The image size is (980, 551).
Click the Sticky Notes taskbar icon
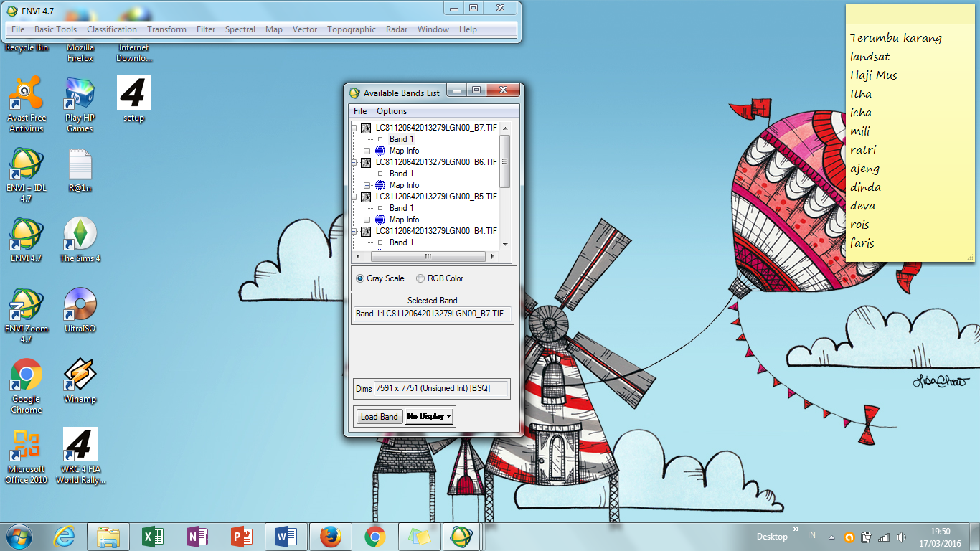419,536
